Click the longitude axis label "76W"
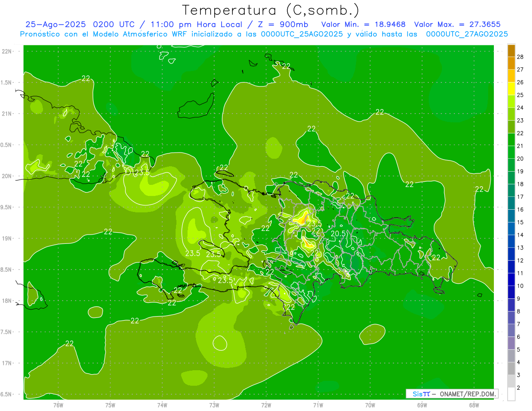The image size is (532, 411). [x=59, y=404]
